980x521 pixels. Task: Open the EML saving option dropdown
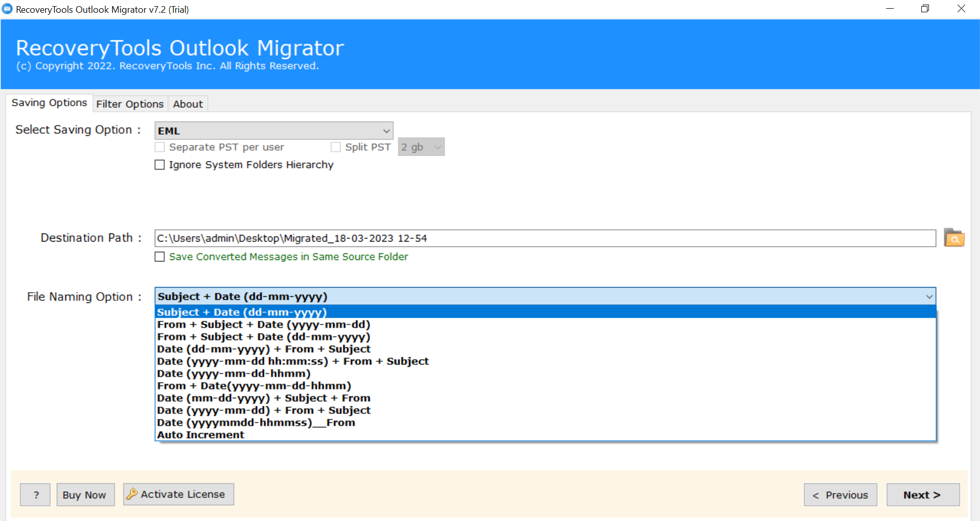coord(274,131)
